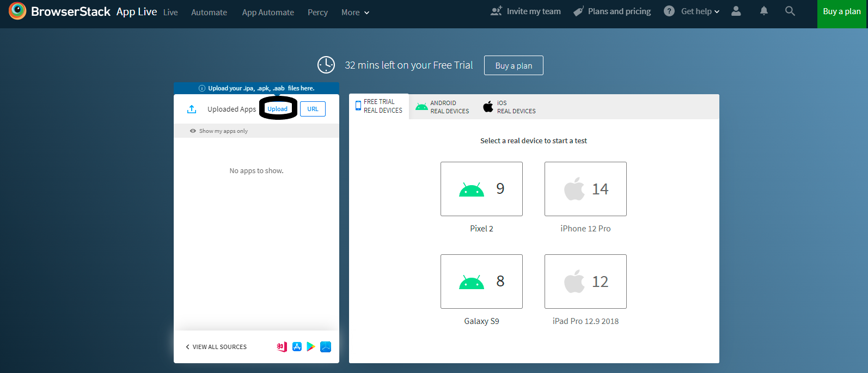This screenshot has height=373, width=868.
Task: Open the user account icon
Action: [736, 11]
